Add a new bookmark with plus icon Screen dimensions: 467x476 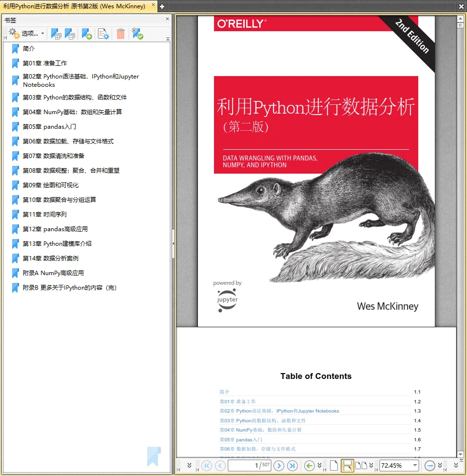click(x=86, y=34)
